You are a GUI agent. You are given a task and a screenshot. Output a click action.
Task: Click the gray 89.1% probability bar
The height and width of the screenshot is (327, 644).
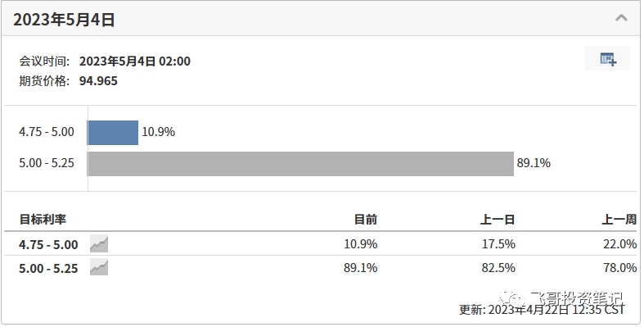300,164
